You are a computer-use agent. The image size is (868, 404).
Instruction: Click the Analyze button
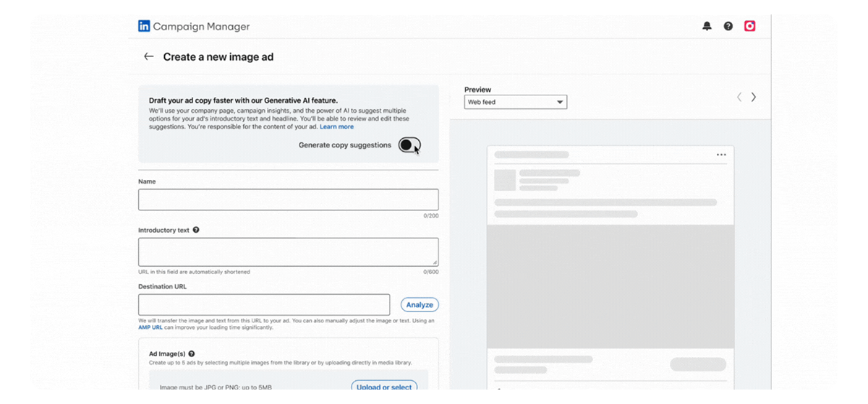coord(420,305)
